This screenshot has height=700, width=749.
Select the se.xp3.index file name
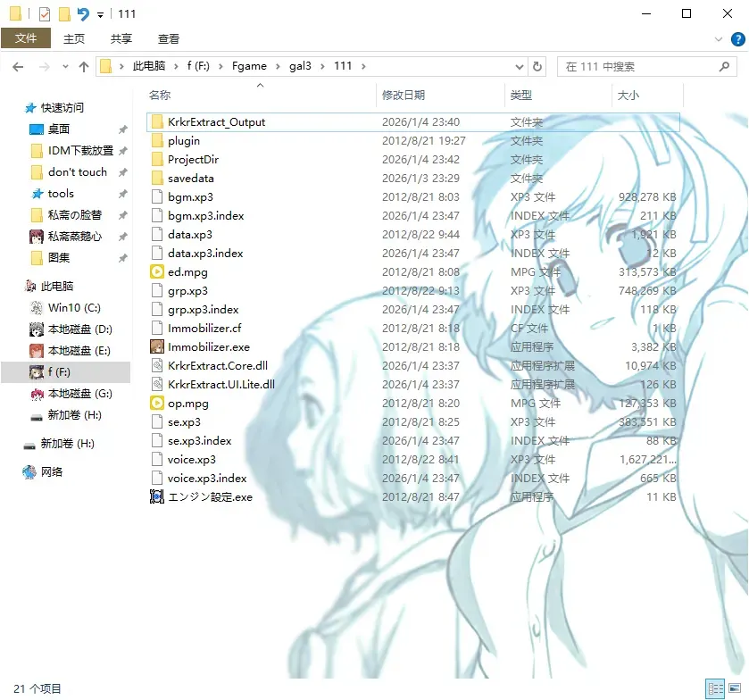click(200, 440)
